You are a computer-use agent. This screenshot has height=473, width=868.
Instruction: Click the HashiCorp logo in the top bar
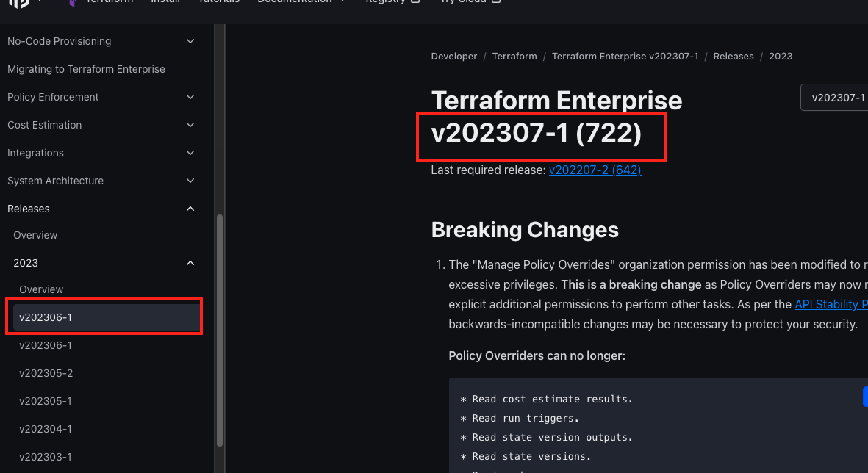(18, 4)
